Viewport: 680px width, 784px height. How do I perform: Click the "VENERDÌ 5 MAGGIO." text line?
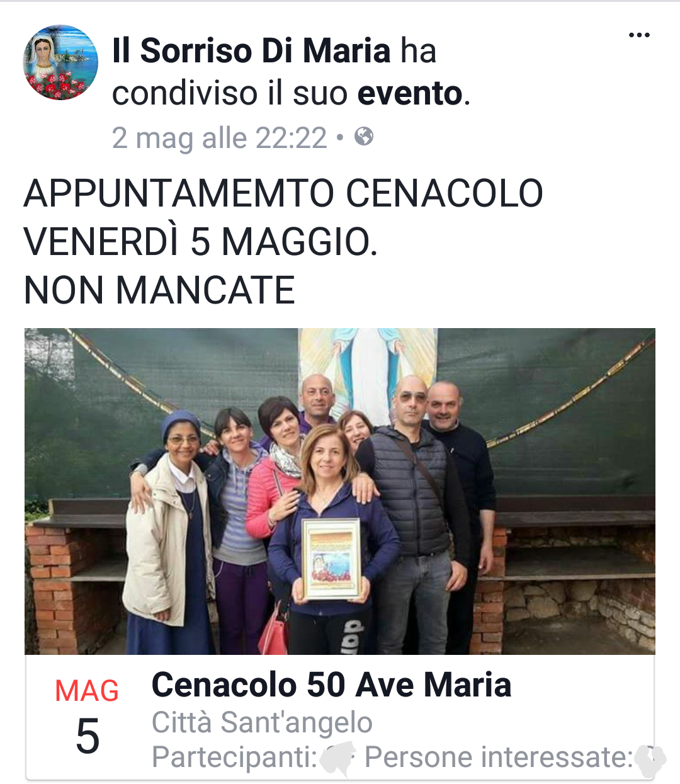201,242
